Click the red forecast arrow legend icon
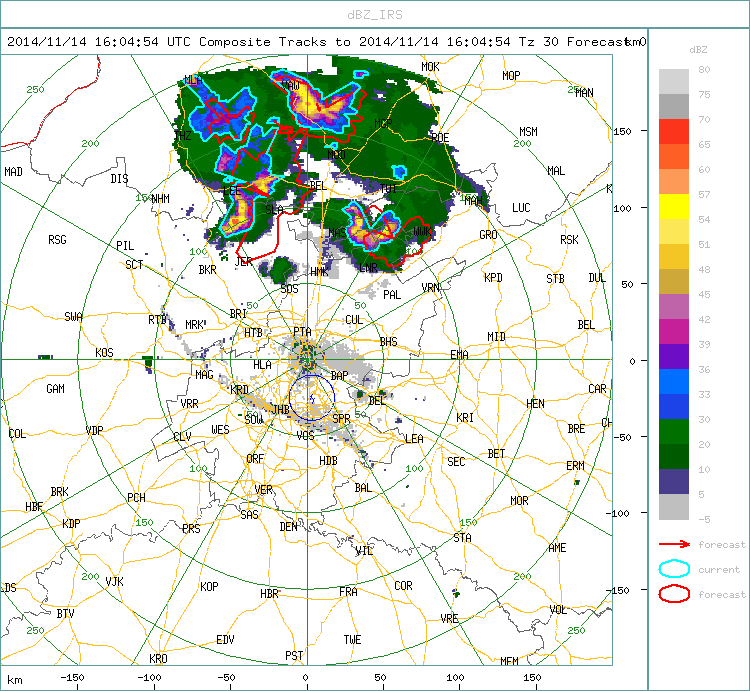This screenshot has width=750, height=691. point(674,544)
